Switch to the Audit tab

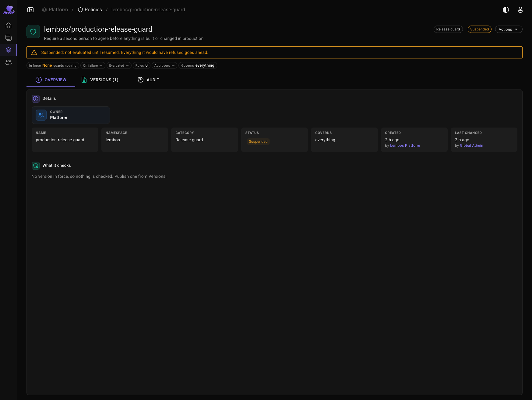pyautogui.click(x=149, y=80)
